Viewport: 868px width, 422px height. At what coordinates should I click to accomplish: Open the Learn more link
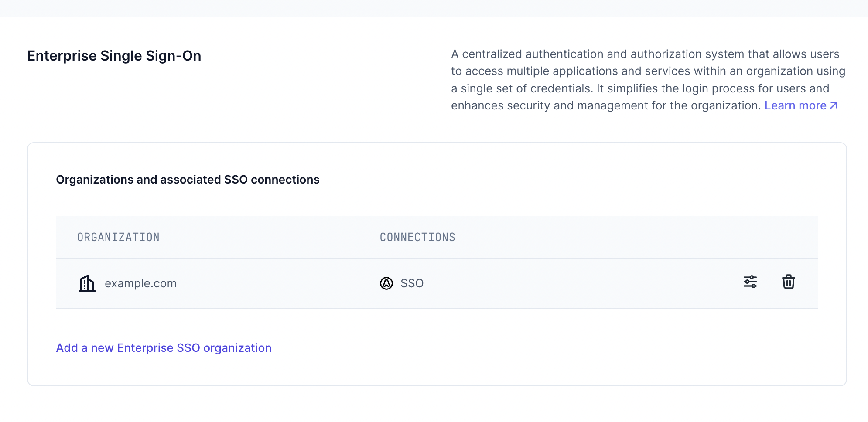795,105
